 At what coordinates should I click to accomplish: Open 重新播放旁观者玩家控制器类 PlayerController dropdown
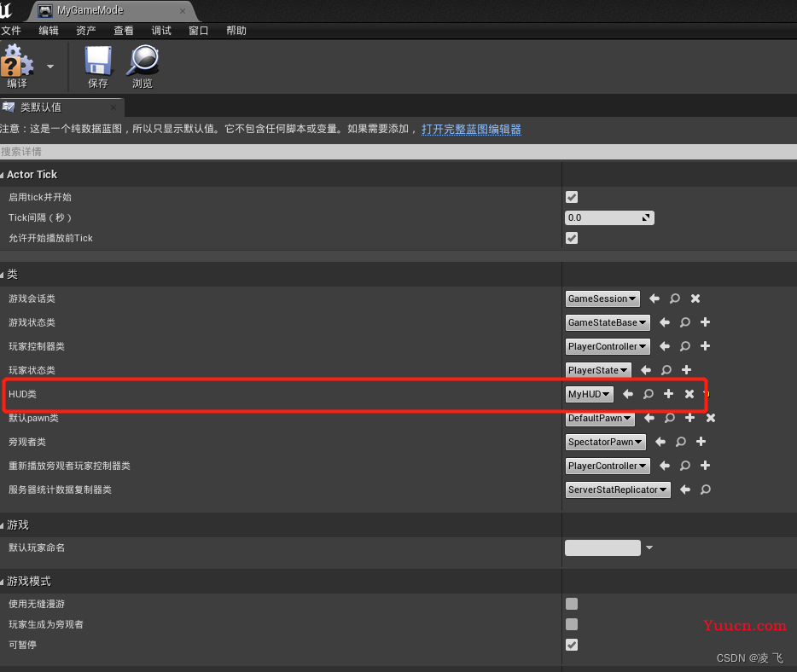coord(608,466)
